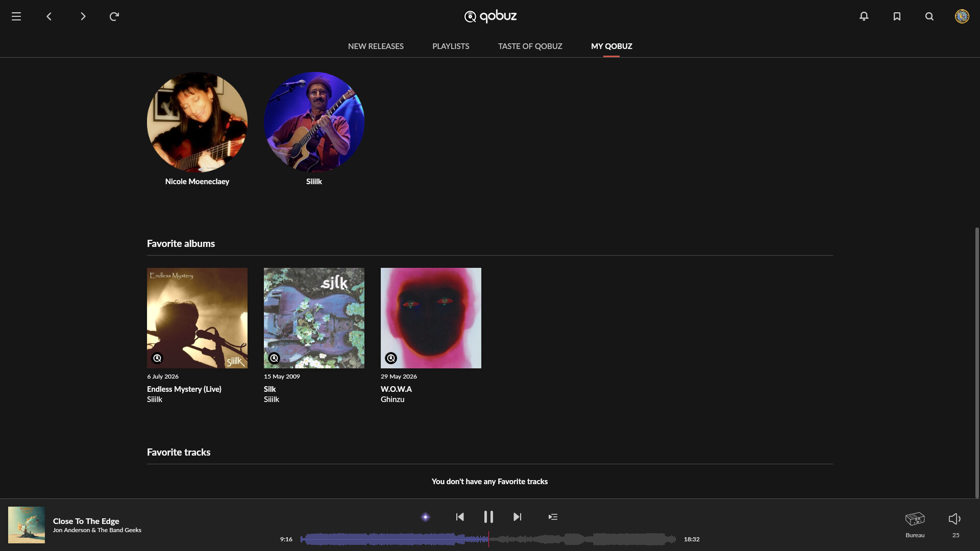
Task: Open the bookmarks icon
Action: coord(897,16)
